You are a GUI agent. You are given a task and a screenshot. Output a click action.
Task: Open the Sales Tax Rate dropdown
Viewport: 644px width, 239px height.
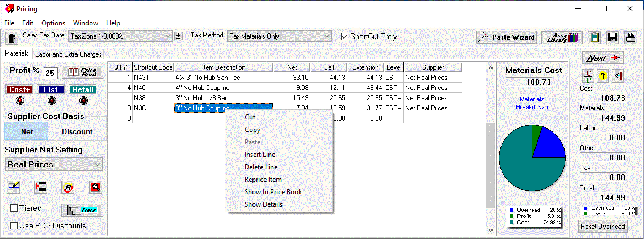coord(120,36)
